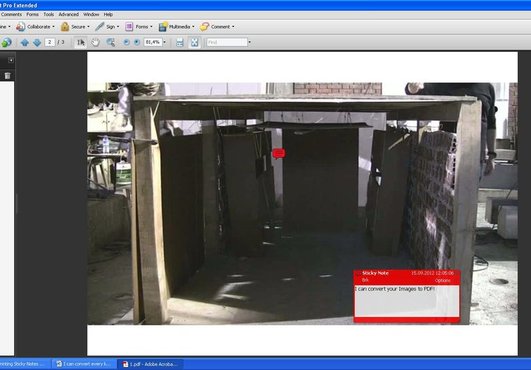The width and height of the screenshot is (531, 370).
Task: Click the zoom out round button
Action: (x=126, y=42)
